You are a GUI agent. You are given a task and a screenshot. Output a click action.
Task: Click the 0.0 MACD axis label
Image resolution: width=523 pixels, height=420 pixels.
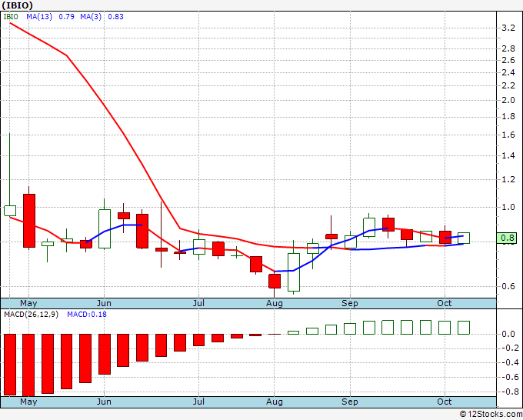[x=508, y=334]
